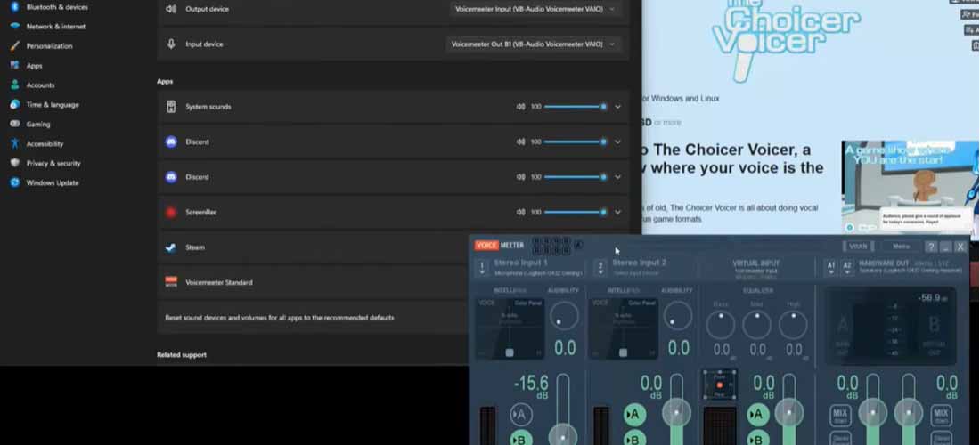
Task: Expand the System sounds row chevron
Action: click(x=617, y=107)
